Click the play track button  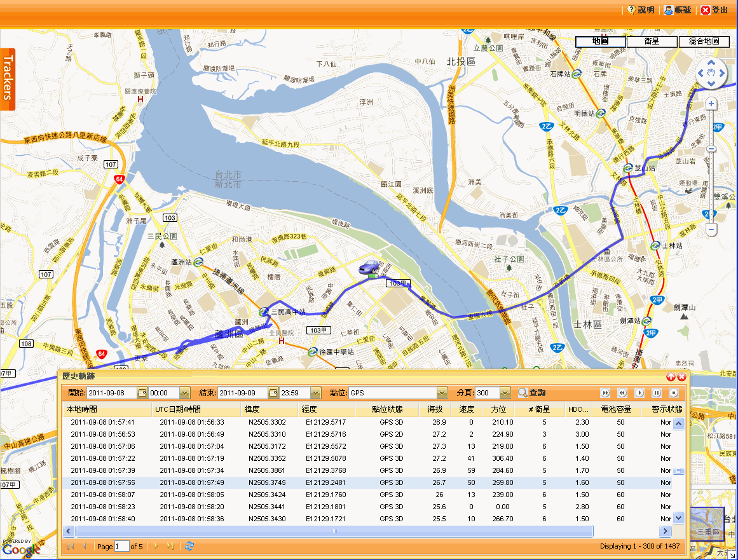[x=639, y=393]
